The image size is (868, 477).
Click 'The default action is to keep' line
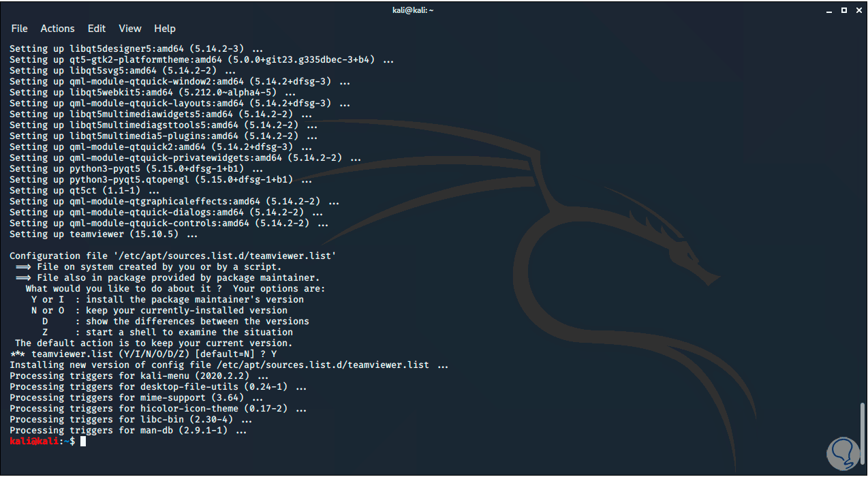tap(154, 343)
